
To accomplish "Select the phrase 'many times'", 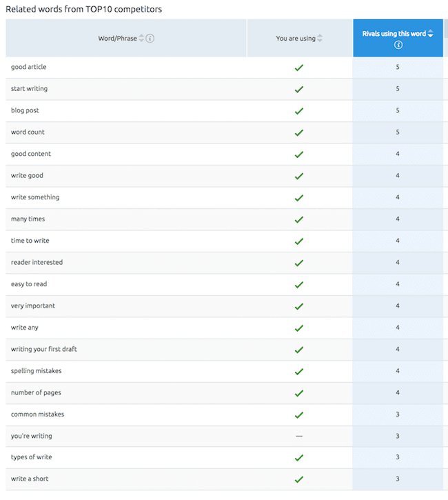I will tap(28, 219).
